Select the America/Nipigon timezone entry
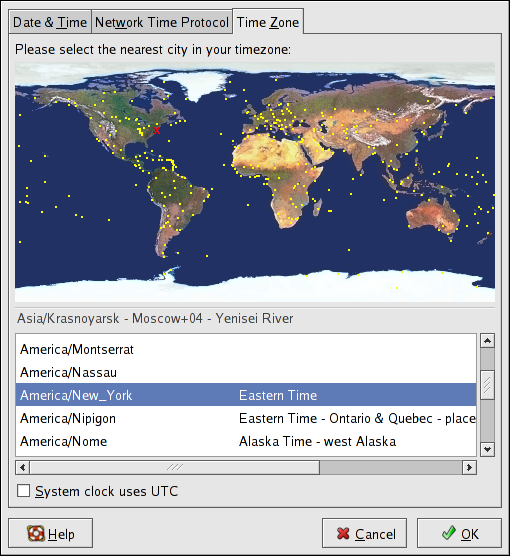 [x=246, y=418]
